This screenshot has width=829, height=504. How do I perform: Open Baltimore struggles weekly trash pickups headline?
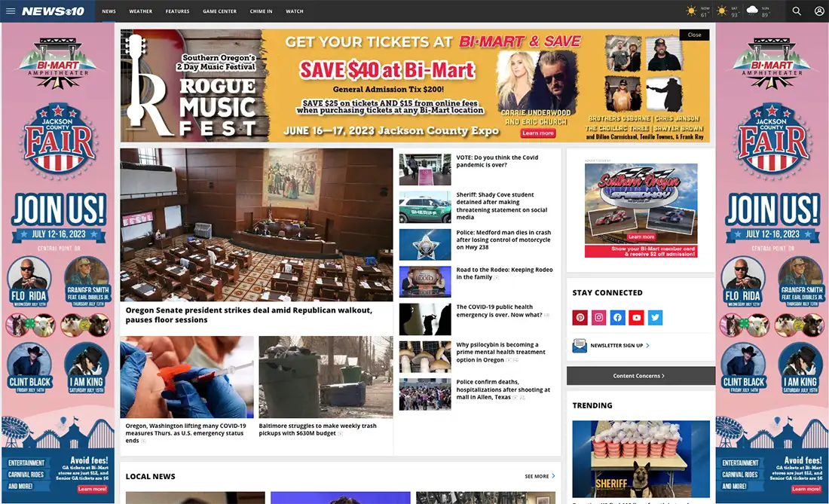pos(318,429)
